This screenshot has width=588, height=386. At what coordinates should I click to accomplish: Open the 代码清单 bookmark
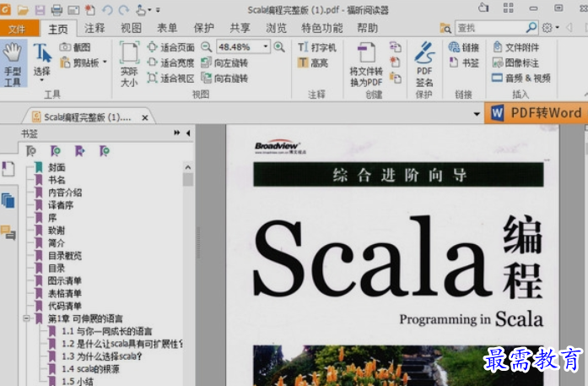coord(65,306)
